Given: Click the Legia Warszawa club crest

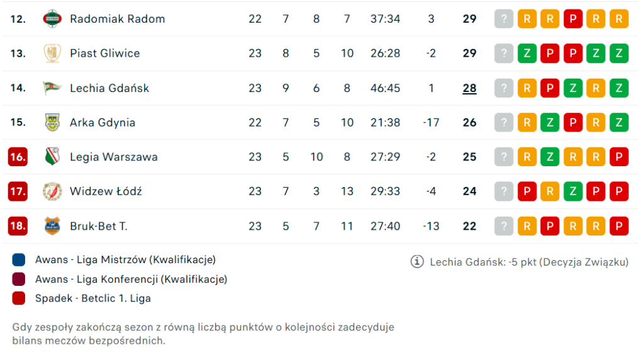Looking at the screenshot, I should [x=52, y=157].
